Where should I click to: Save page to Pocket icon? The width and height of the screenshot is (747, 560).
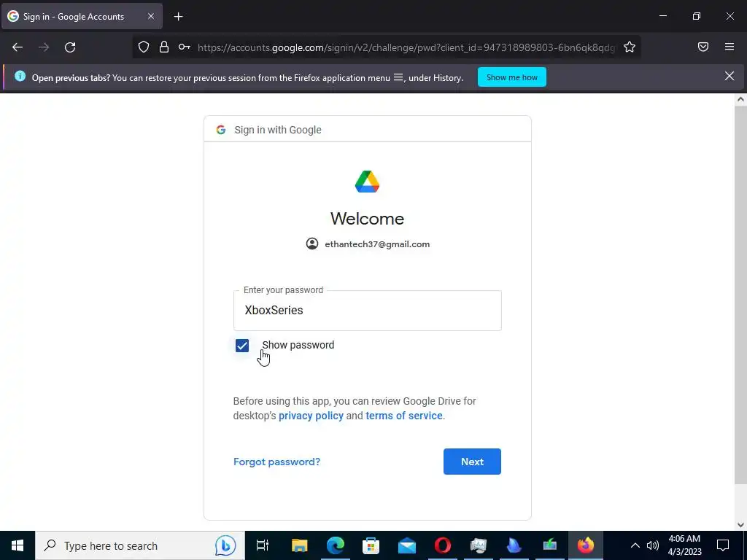(x=703, y=47)
